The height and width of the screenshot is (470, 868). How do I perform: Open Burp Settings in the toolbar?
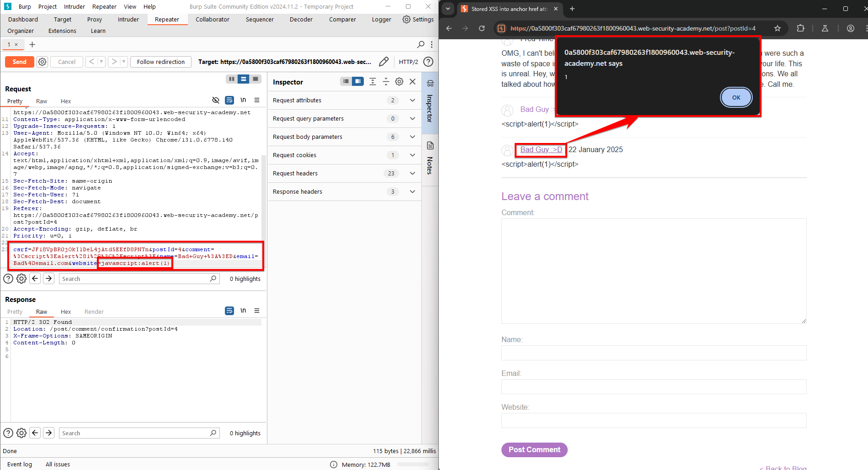(x=418, y=19)
